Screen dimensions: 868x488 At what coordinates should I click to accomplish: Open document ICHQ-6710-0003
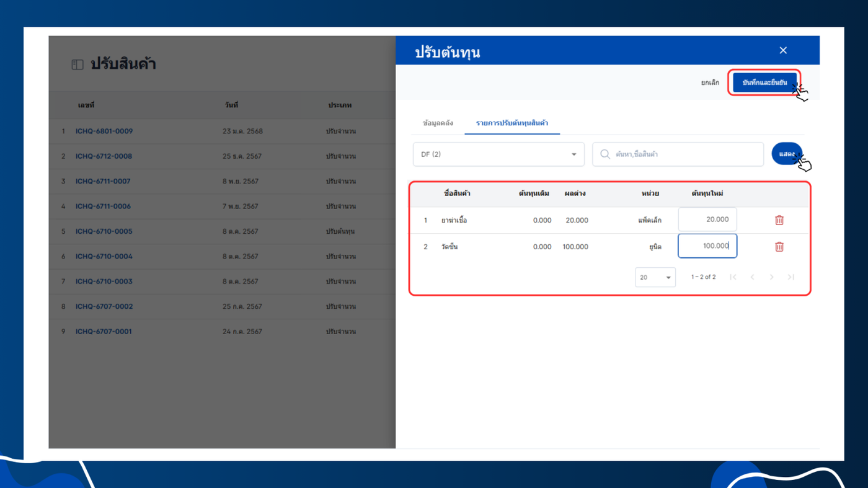point(104,282)
